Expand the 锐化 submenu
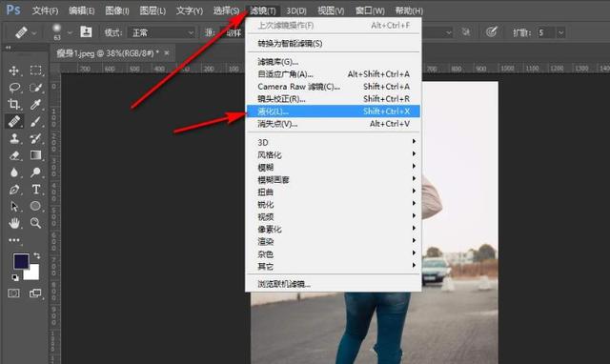This screenshot has width=610, height=364. (333, 204)
